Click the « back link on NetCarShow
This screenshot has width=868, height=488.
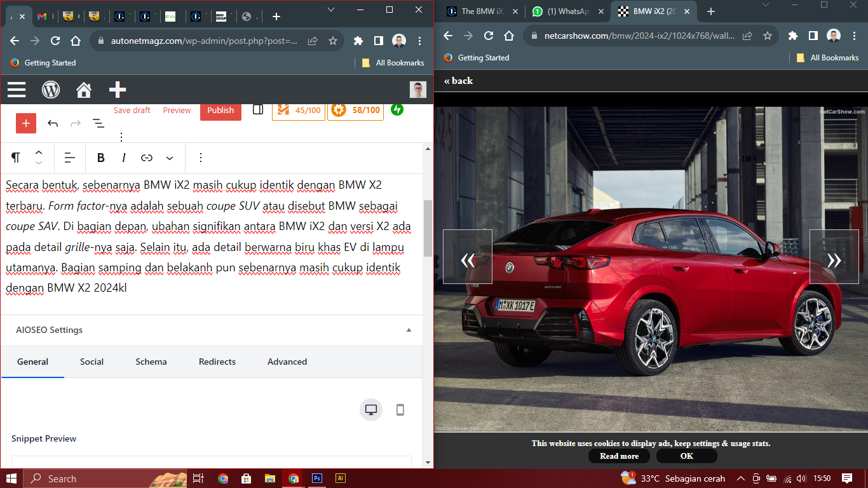tap(458, 81)
